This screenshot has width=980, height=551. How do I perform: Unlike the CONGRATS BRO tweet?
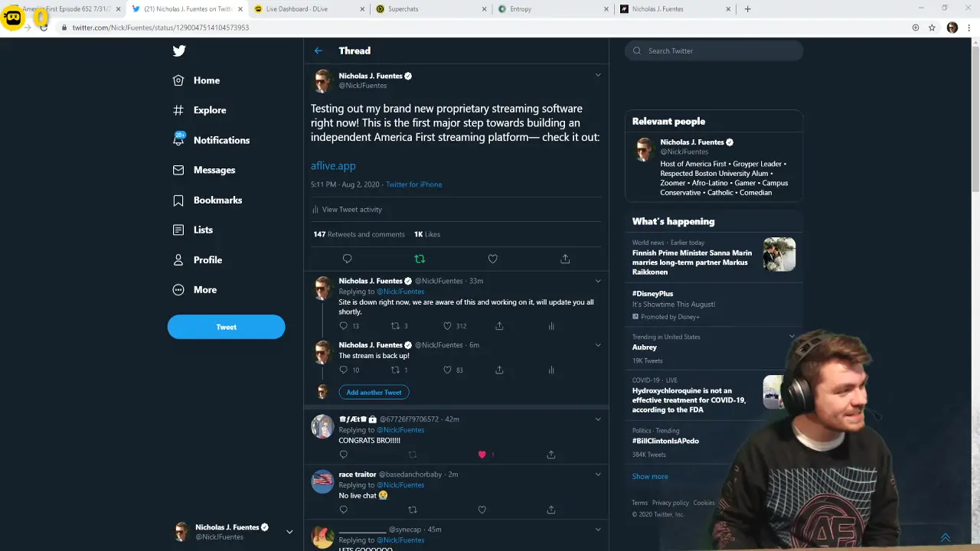coord(483,455)
